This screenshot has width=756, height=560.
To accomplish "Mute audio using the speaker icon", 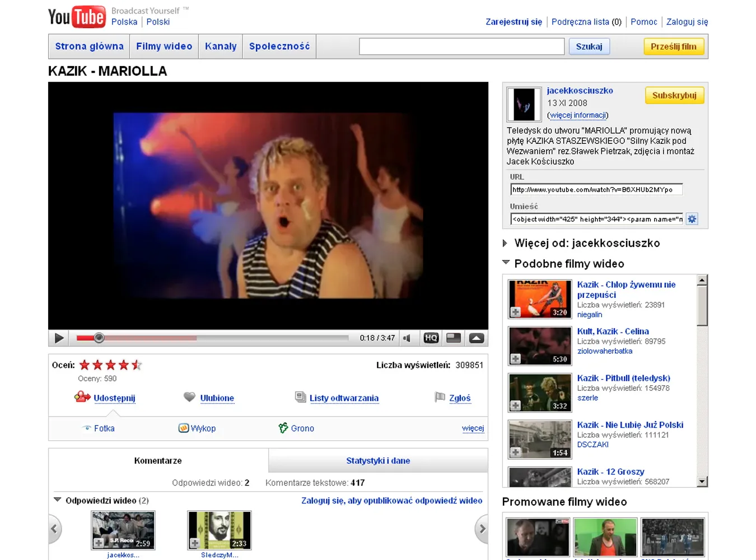I will (408, 338).
